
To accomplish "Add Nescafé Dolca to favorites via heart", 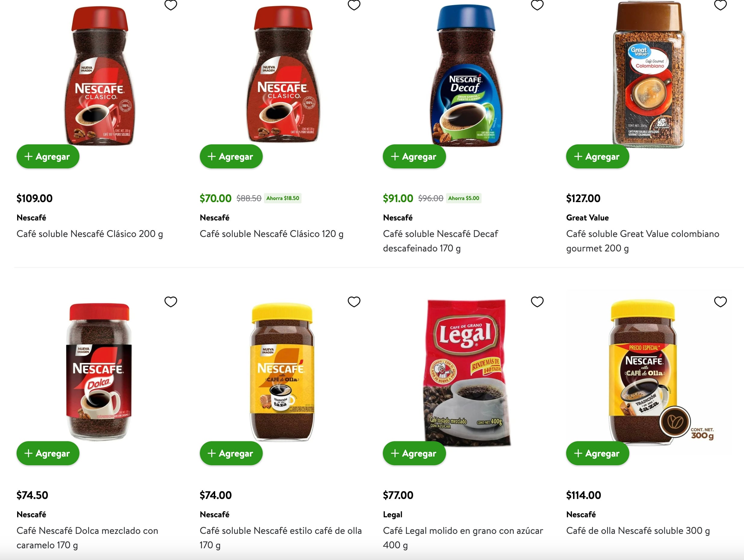I will [x=171, y=302].
